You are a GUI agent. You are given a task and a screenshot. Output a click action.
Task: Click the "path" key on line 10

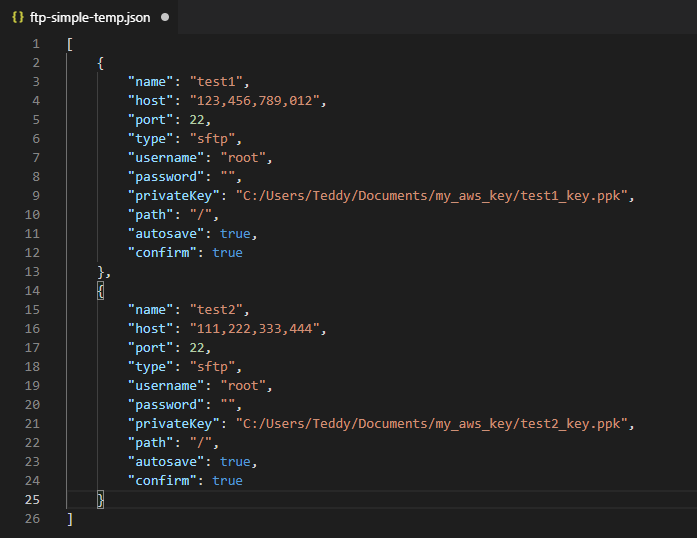pyautogui.click(x=151, y=215)
